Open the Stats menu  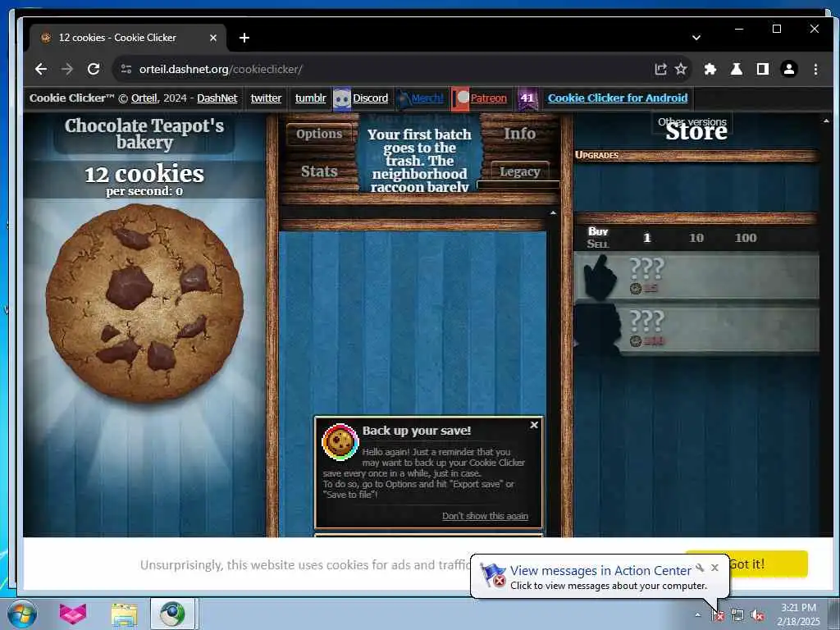coord(319,171)
